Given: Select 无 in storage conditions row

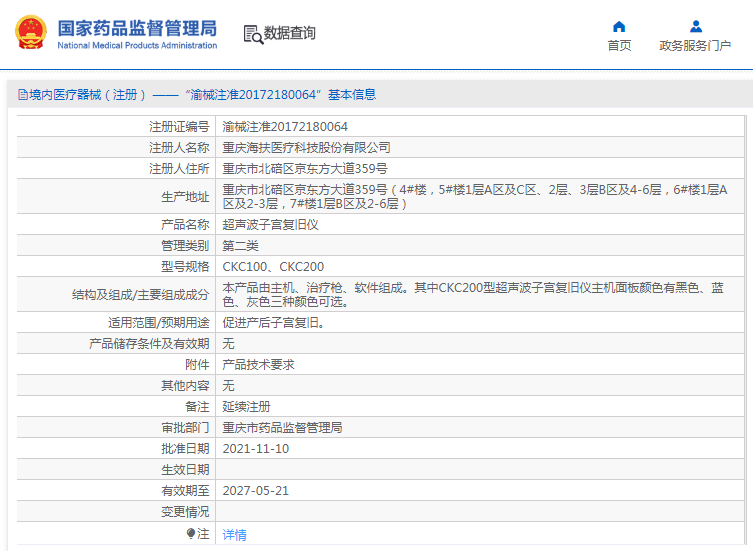Looking at the screenshot, I should [228, 344].
